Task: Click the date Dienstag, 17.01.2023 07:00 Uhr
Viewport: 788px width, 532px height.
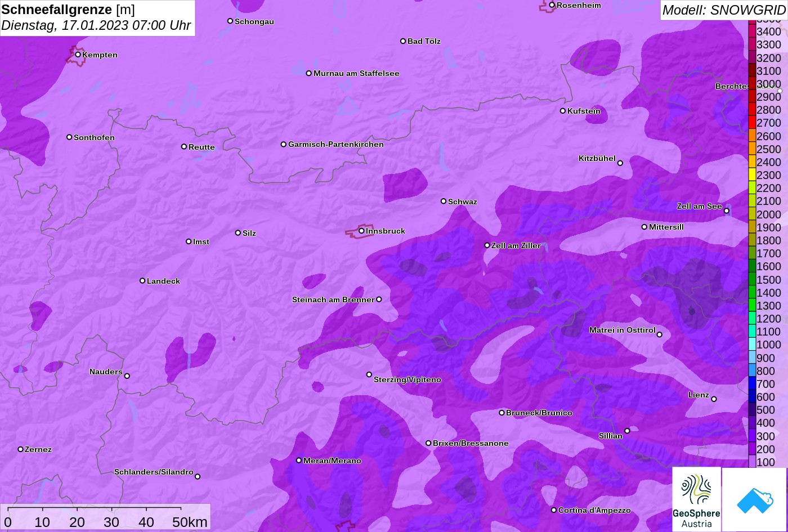Action: [96, 25]
